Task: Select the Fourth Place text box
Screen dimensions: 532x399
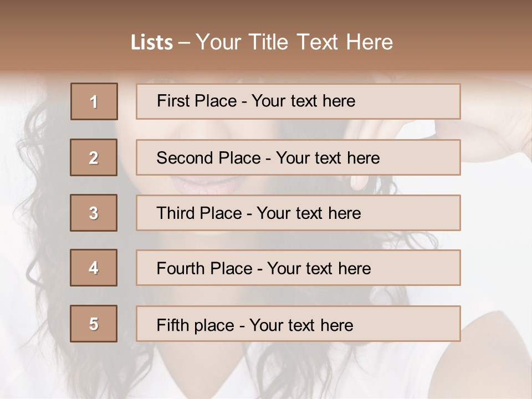Action: click(x=298, y=268)
